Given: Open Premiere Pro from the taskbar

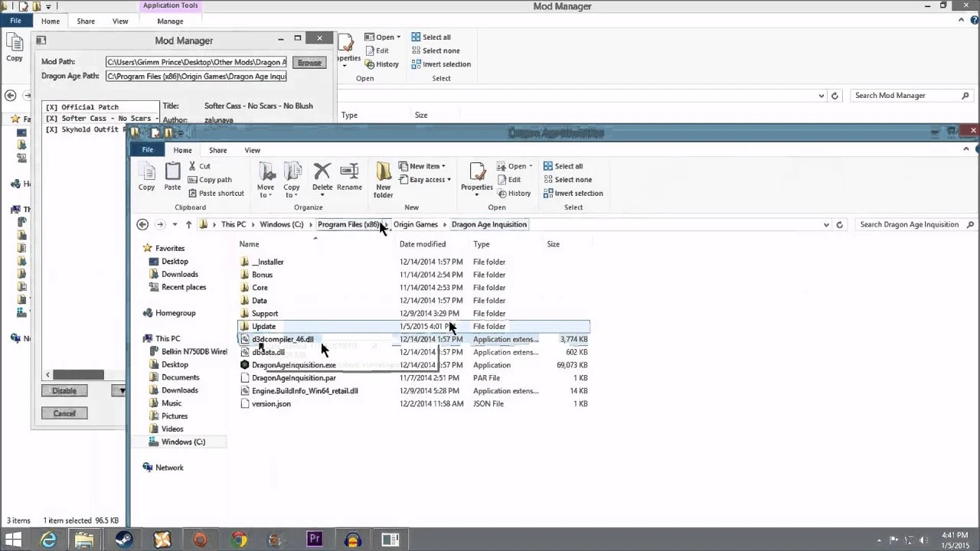Looking at the screenshot, I should (314, 540).
